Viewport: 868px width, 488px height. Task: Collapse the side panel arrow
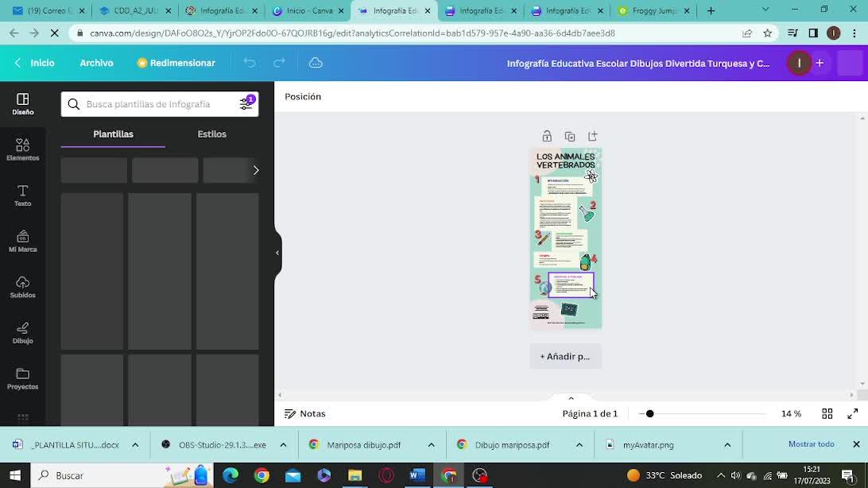click(277, 253)
